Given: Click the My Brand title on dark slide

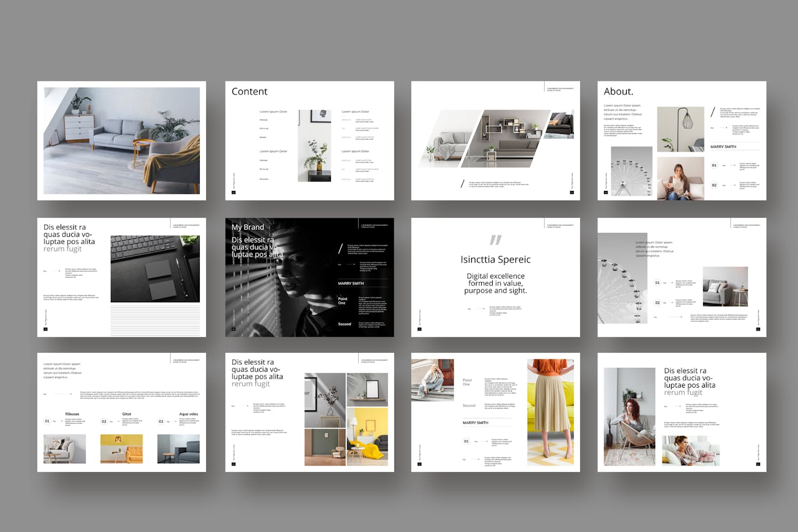Looking at the screenshot, I should (248, 227).
